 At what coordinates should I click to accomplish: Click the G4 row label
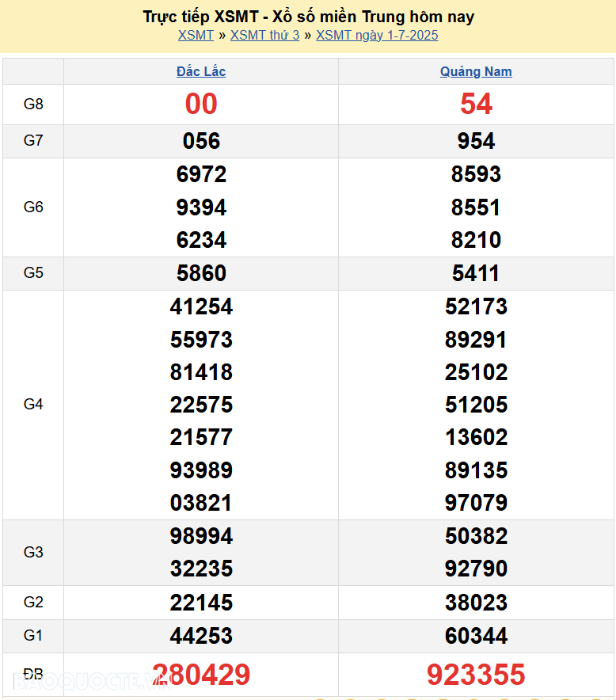(33, 405)
